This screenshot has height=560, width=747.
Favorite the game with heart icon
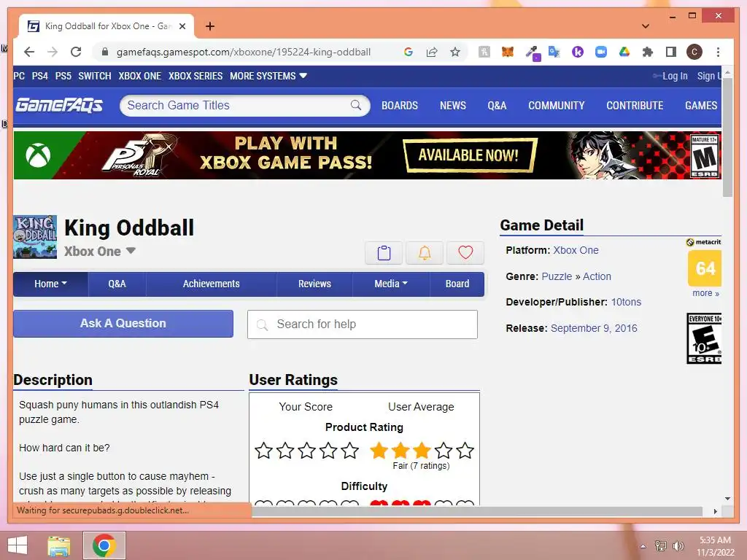(465, 252)
